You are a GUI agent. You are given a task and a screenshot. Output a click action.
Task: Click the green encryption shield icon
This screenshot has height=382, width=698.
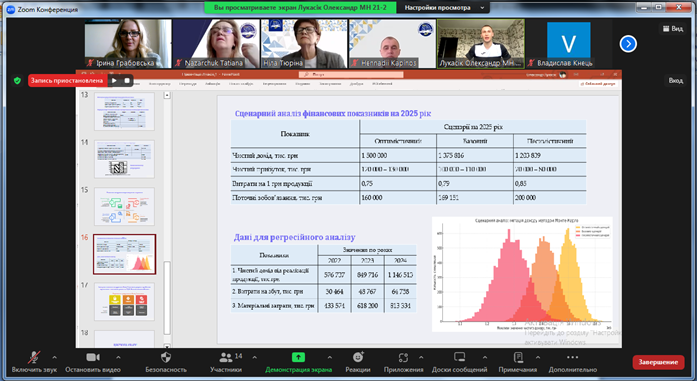[x=17, y=81]
